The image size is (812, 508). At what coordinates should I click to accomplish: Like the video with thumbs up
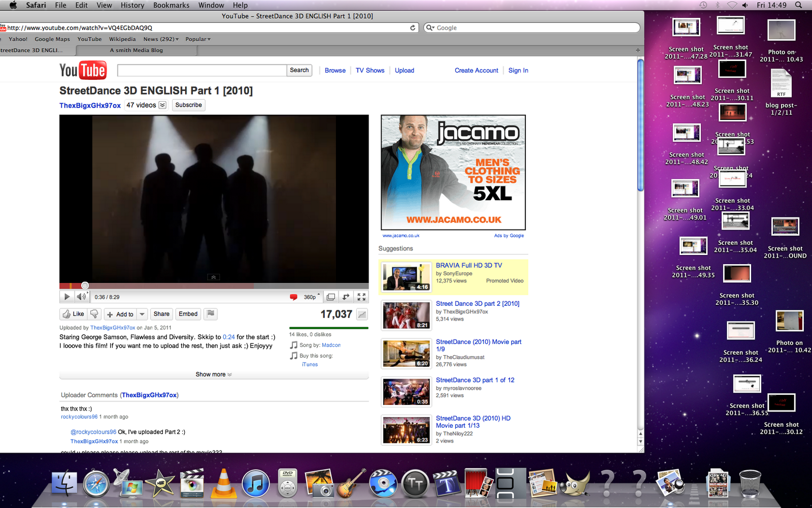point(73,314)
